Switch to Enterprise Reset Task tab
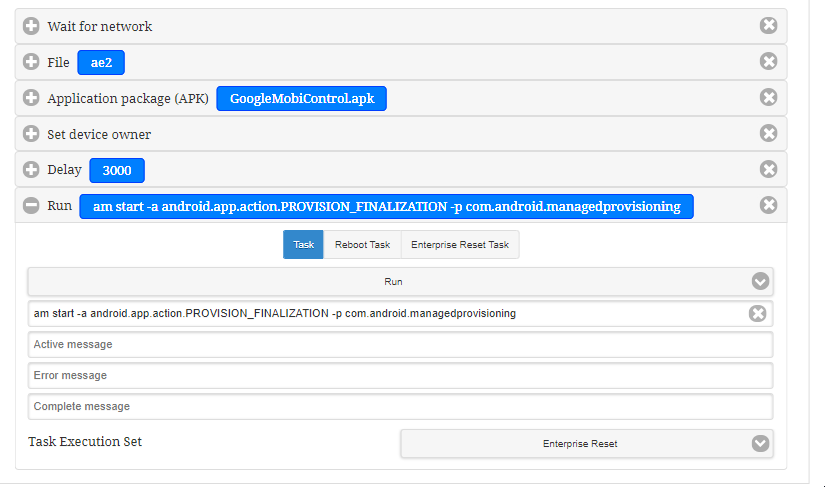The width and height of the screenshot is (825, 487). pyautogui.click(x=460, y=245)
